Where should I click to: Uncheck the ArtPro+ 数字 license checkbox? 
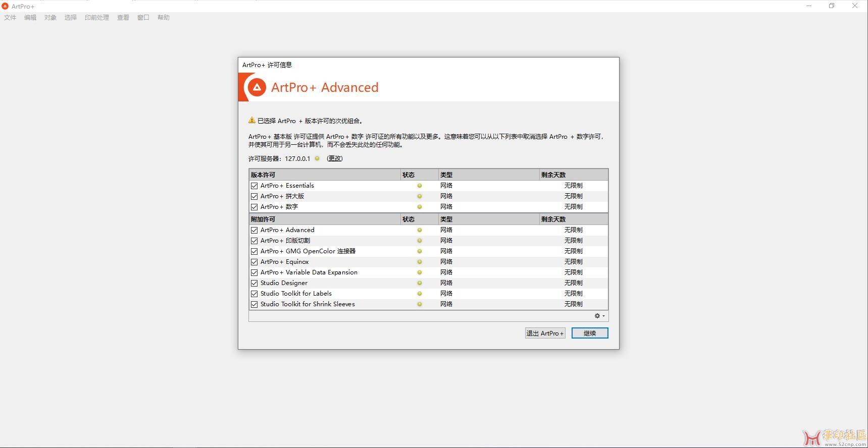pyautogui.click(x=254, y=207)
